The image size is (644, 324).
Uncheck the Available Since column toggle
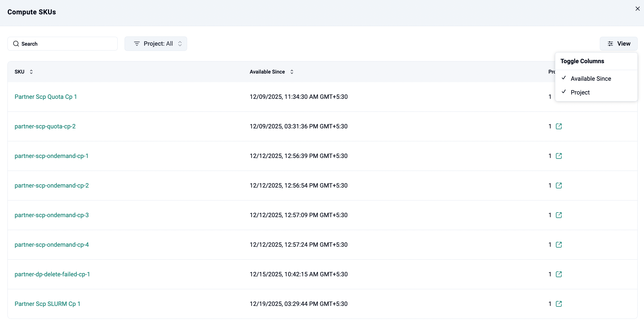point(591,79)
